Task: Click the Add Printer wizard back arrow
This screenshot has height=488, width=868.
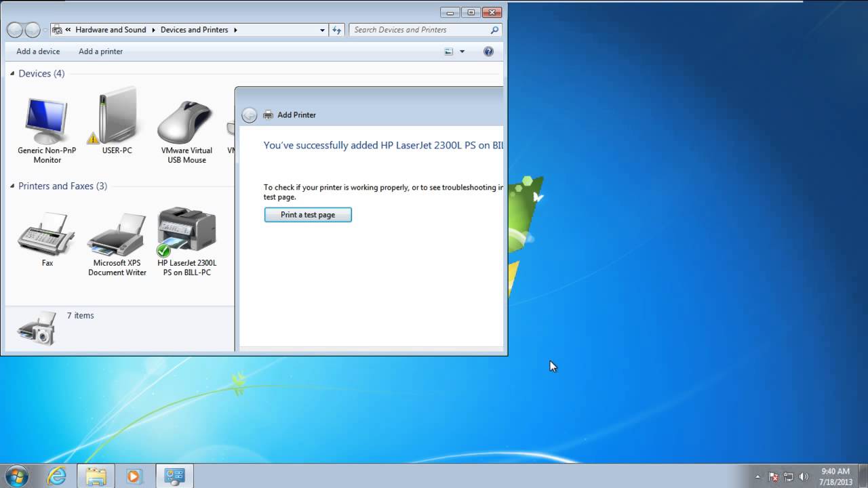Action: pos(250,115)
